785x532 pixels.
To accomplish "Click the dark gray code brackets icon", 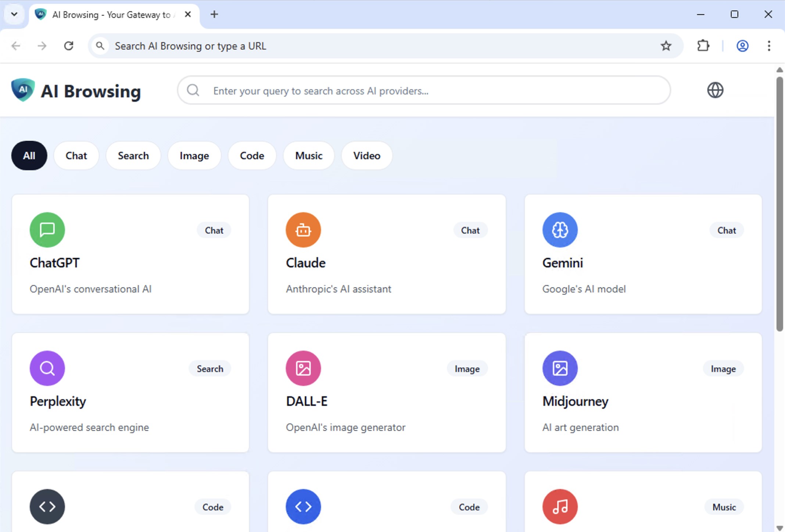I will 47,507.
